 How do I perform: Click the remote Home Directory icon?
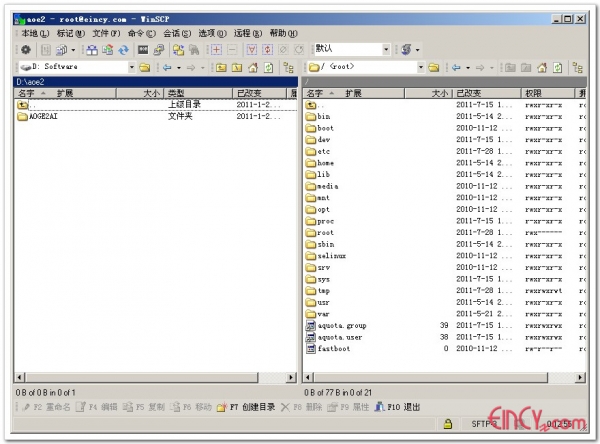pyautogui.click(x=542, y=68)
